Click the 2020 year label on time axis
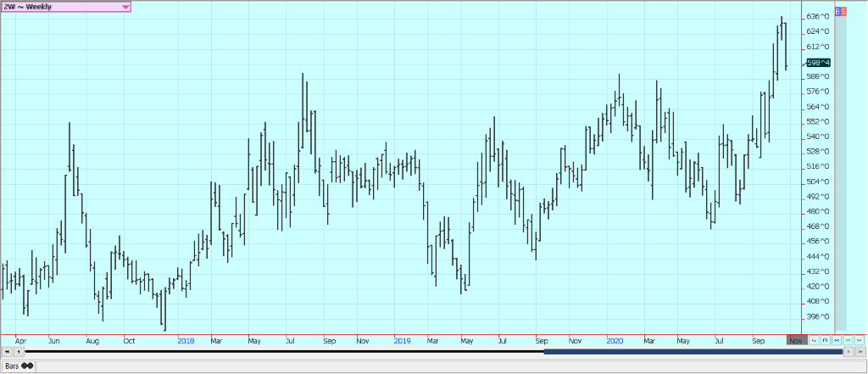This screenshot has height=374, width=868. pyautogui.click(x=615, y=341)
